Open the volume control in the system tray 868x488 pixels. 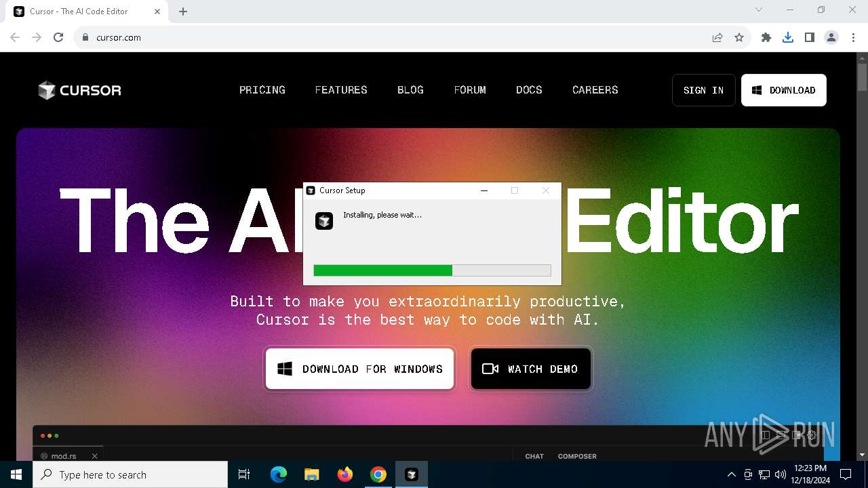coord(781,474)
